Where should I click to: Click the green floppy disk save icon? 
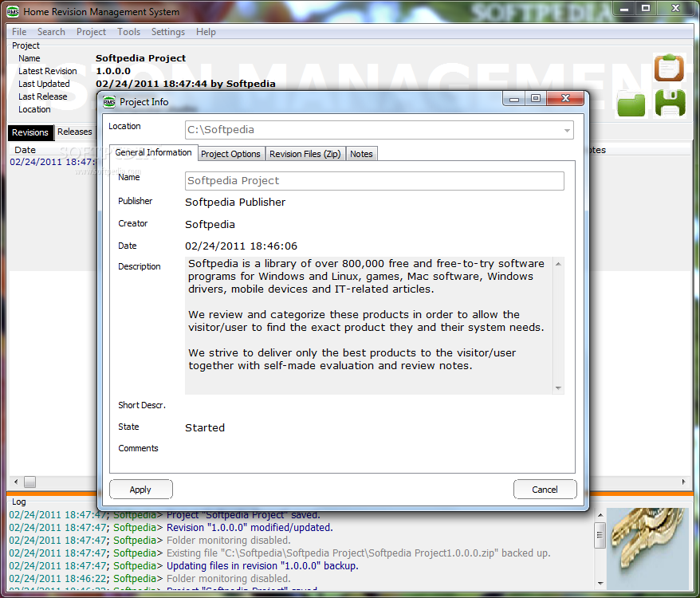(670, 103)
